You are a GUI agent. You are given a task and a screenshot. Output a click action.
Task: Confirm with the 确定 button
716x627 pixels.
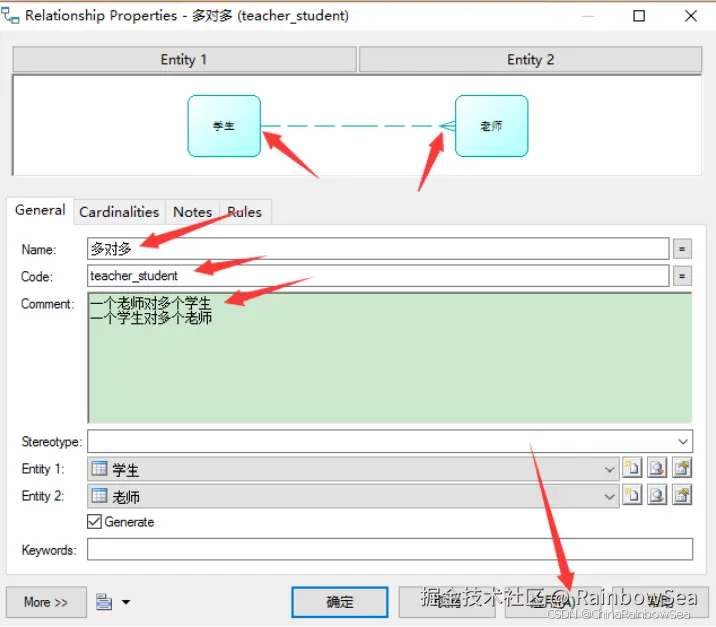pyautogui.click(x=340, y=602)
